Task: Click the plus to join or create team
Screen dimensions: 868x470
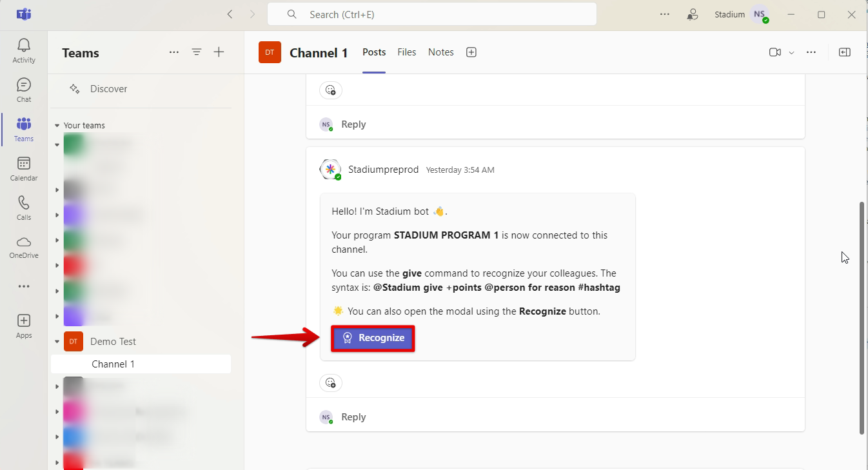Action: click(x=219, y=52)
